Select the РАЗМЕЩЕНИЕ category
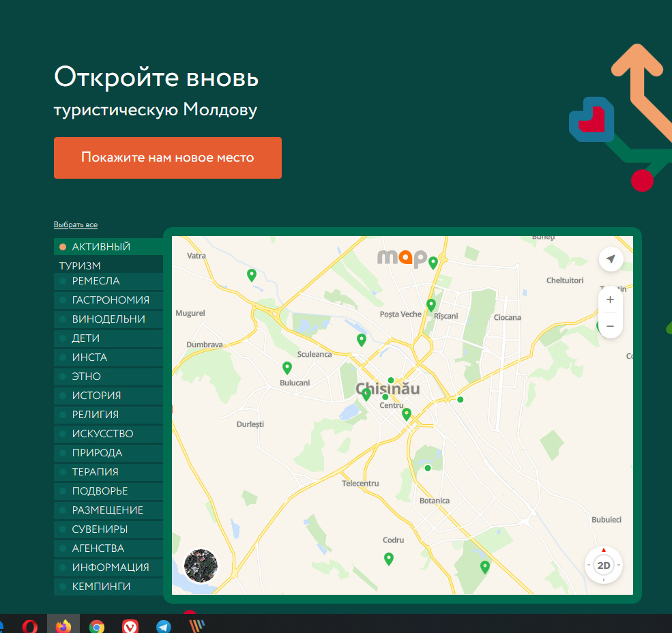Image resolution: width=672 pixels, height=633 pixels. [x=108, y=510]
